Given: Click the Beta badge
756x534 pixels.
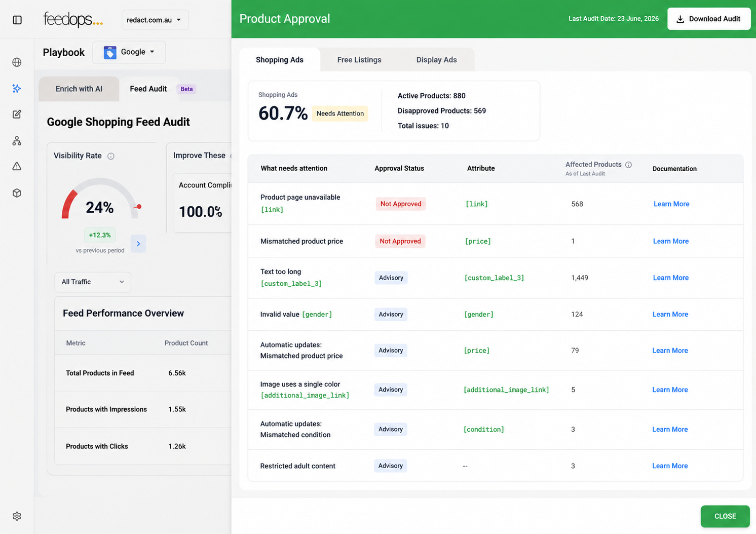Looking at the screenshot, I should (186, 89).
